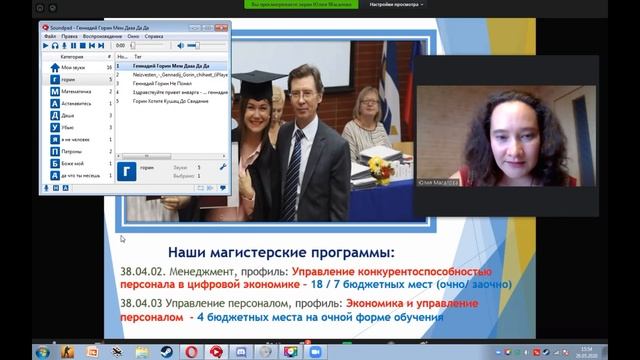The width and height of the screenshot is (640, 360).
Task: Click the large Г category thumbnail
Action: [x=127, y=171]
